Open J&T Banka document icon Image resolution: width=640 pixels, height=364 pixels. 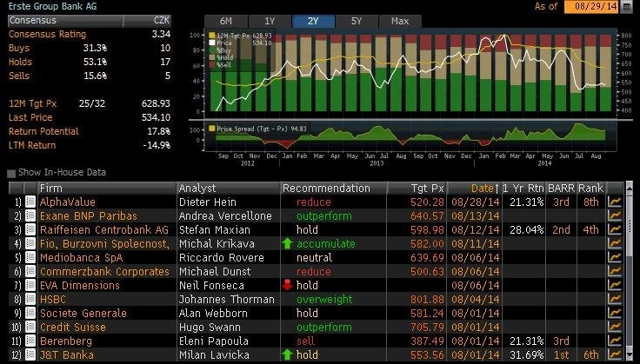(30, 354)
